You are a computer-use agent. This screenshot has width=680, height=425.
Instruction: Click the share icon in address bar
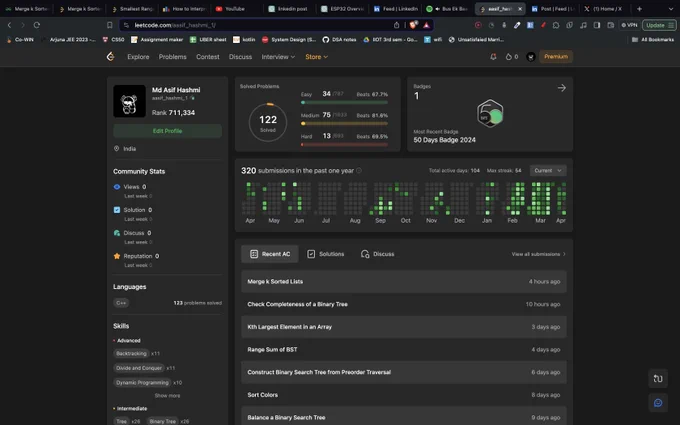coord(396,25)
